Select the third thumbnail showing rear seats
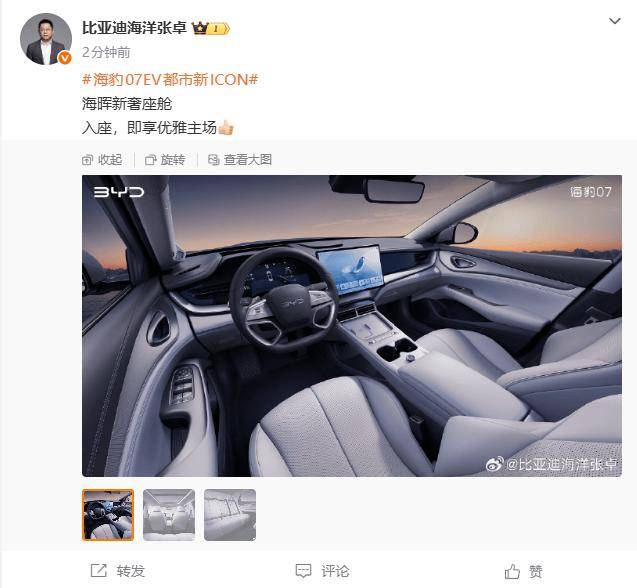 click(230, 515)
